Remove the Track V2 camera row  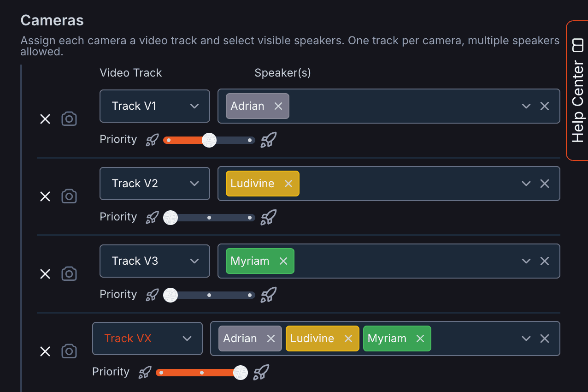[45, 196]
